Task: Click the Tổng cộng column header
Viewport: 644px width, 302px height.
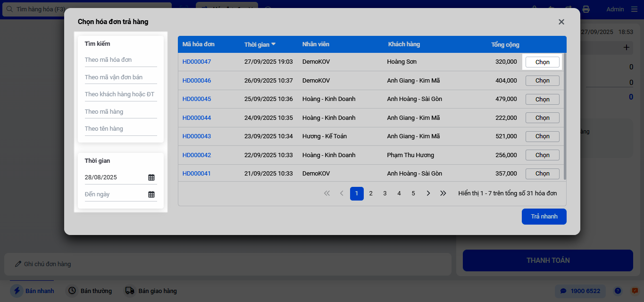Action: [x=505, y=44]
